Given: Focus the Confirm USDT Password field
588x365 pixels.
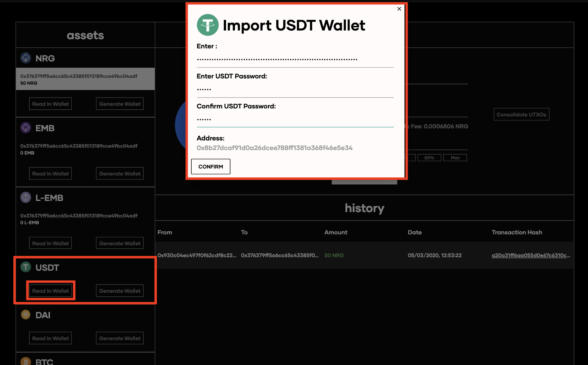Looking at the screenshot, I should [x=295, y=119].
